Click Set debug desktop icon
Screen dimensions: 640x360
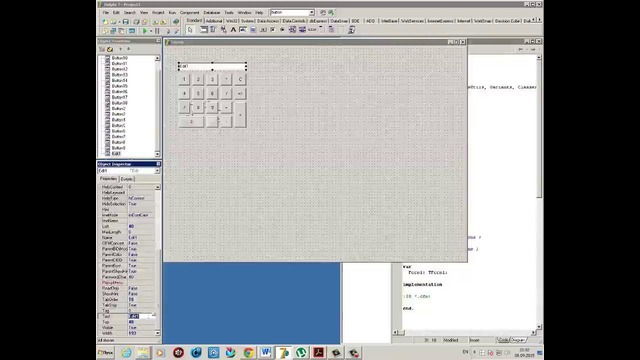coord(331,13)
